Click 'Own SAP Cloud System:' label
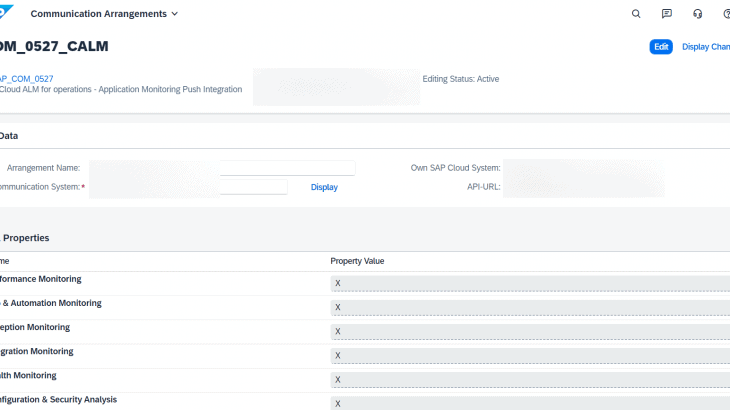730x410 pixels. point(455,168)
